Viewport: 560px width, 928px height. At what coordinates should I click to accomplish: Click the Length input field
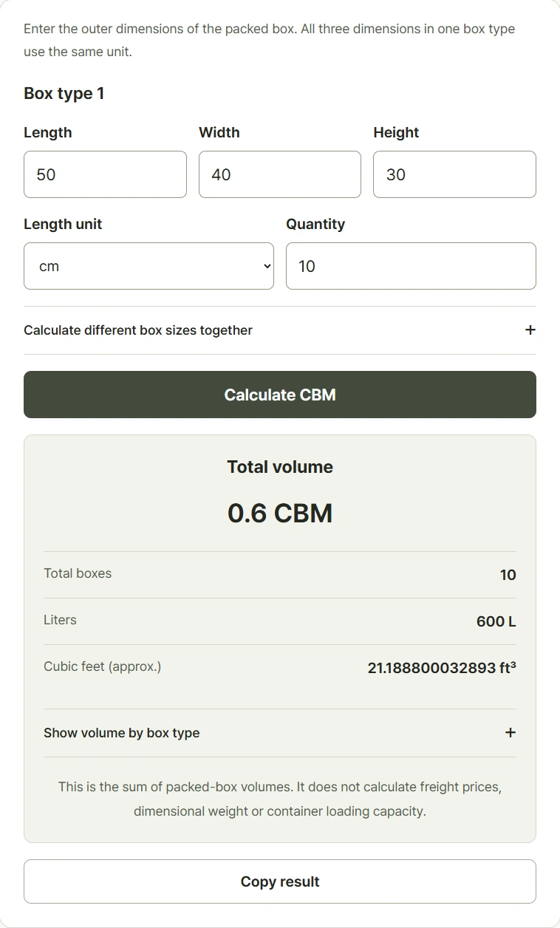click(x=105, y=174)
